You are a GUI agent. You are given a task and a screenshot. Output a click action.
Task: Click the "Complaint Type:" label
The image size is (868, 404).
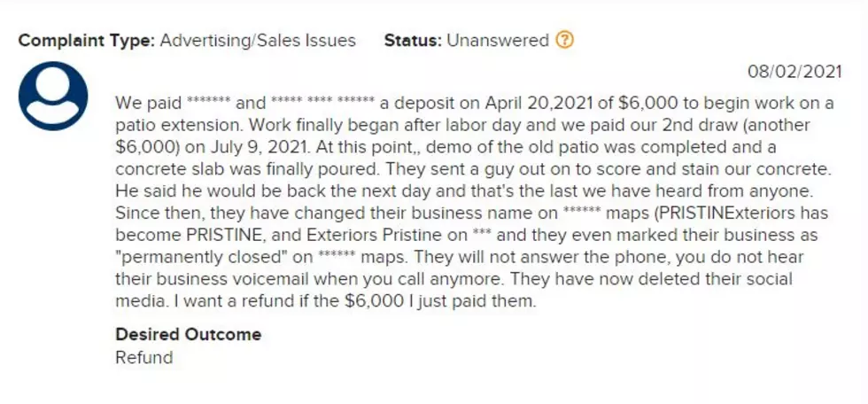coord(87,41)
